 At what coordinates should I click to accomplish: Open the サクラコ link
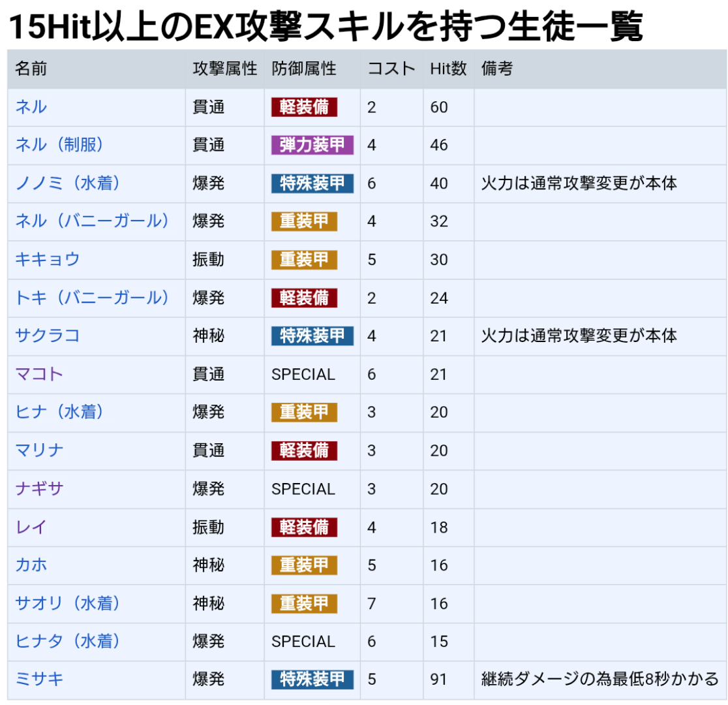tap(48, 336)
